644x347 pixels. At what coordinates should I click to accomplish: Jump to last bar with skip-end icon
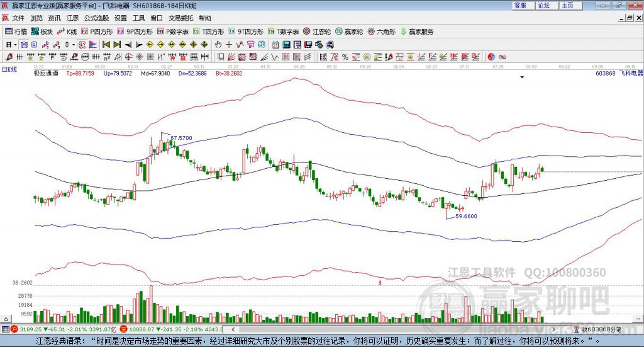coord(117,45)
